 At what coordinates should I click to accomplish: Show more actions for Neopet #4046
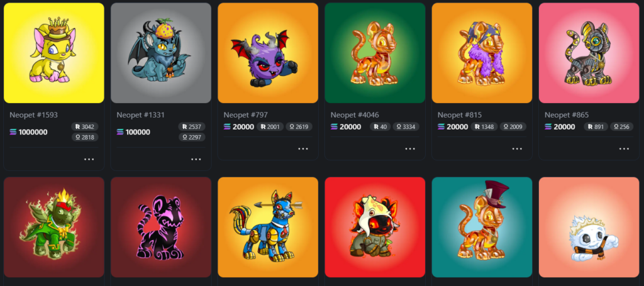point(410,148)
